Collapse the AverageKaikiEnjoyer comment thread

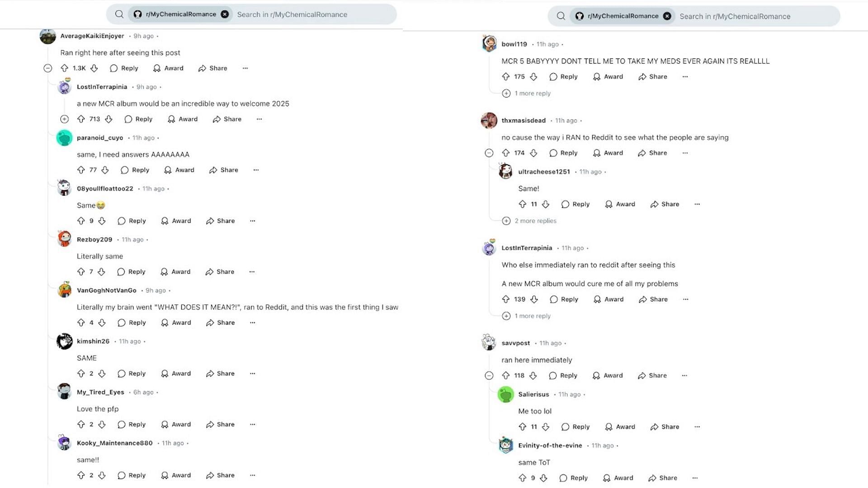(47, 68)
